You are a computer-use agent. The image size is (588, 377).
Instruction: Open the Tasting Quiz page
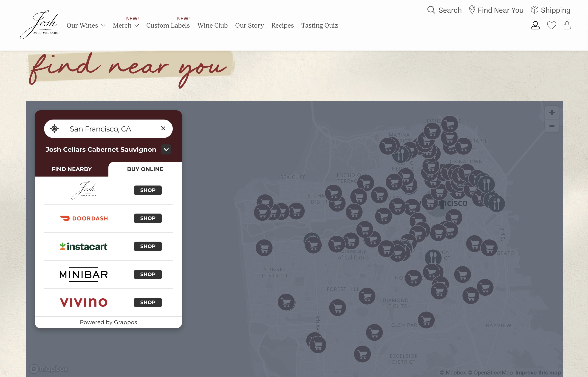pyautogui.click(x=319, y=26)
